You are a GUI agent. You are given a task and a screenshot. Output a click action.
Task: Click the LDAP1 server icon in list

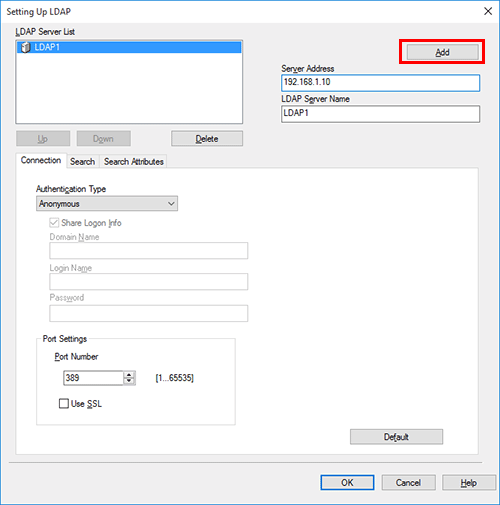[25, 47]
